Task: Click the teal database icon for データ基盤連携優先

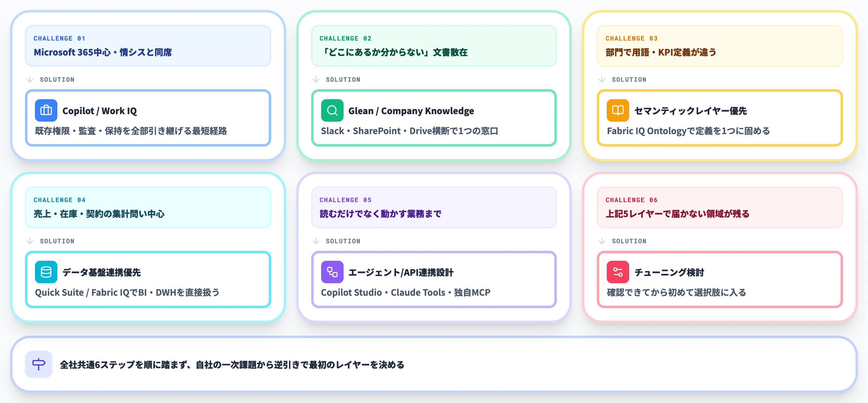Action: click(46, 272)
